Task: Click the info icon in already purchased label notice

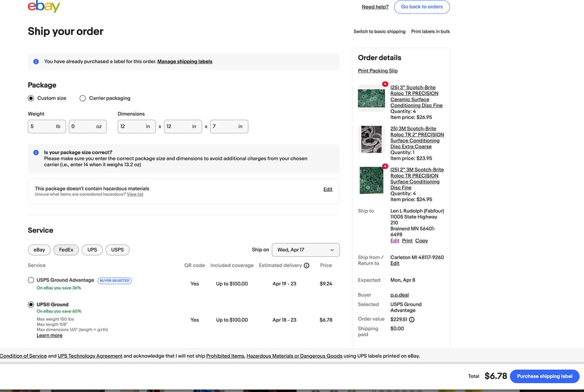Action: coord(36,61)
